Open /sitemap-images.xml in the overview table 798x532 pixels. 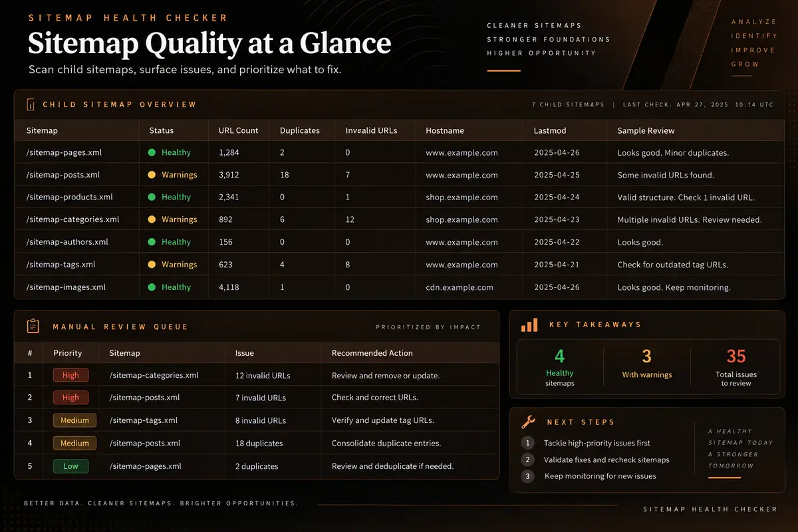point(66,287)
